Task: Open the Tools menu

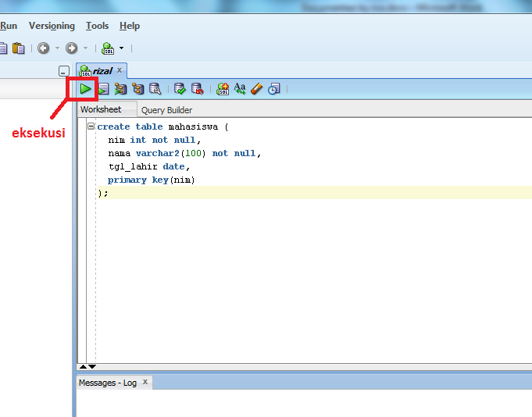Action: coord(97,26)
